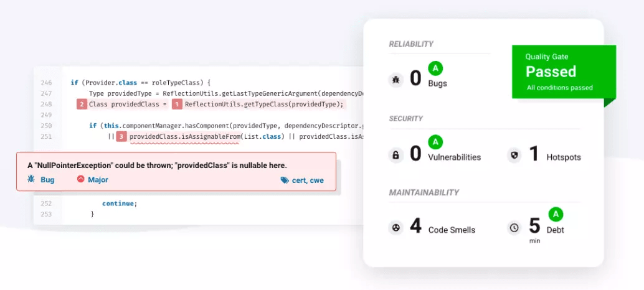Screen dimensions: 644x290
Task: Click the bug icon beside Bugs count
Action: point(396,79)
